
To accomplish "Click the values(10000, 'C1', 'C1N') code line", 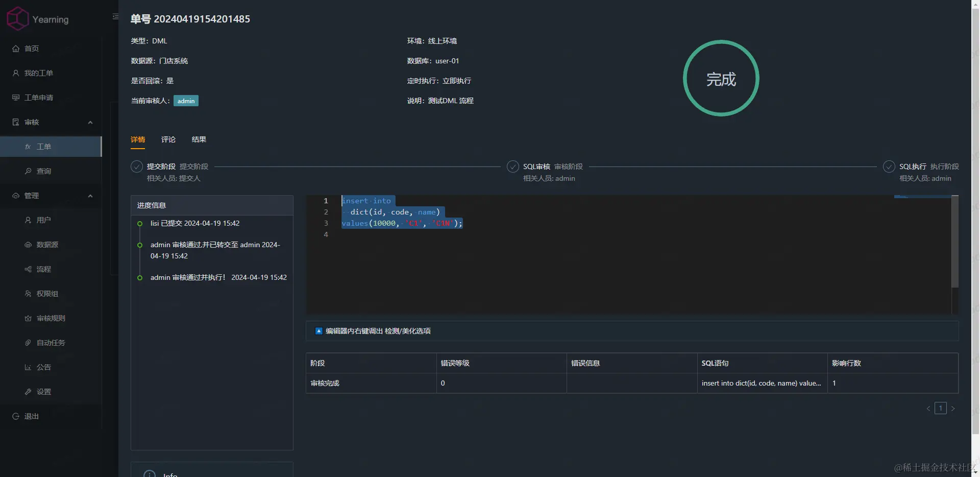I will (402, 223).
